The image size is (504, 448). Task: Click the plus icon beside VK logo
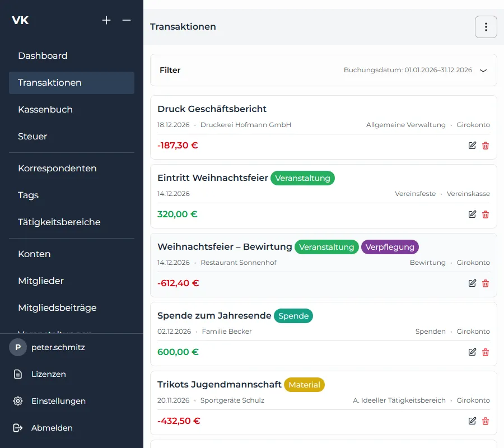[x=106, y=20]
